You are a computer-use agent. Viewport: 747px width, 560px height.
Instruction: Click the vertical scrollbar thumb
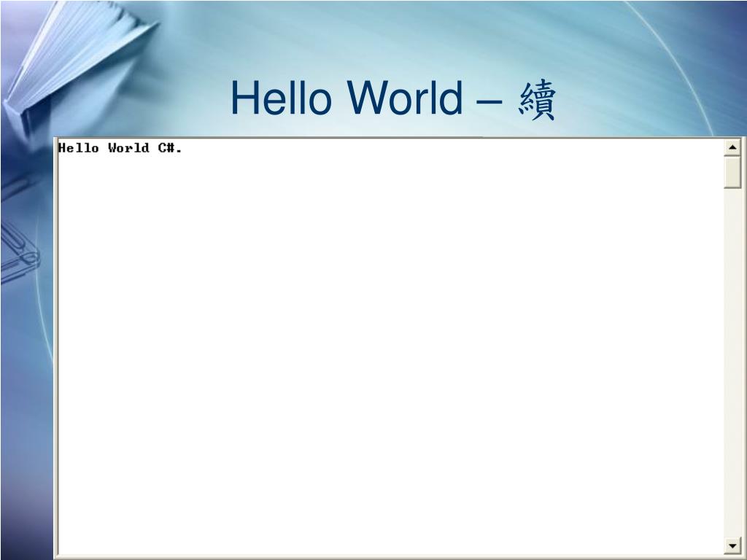click(732, 172)
